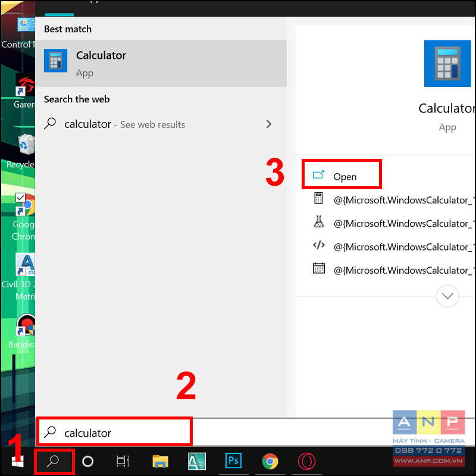This screenshot has width=476, height=476.
Task: Expand the See web results arrow
Action: (269, 124)
